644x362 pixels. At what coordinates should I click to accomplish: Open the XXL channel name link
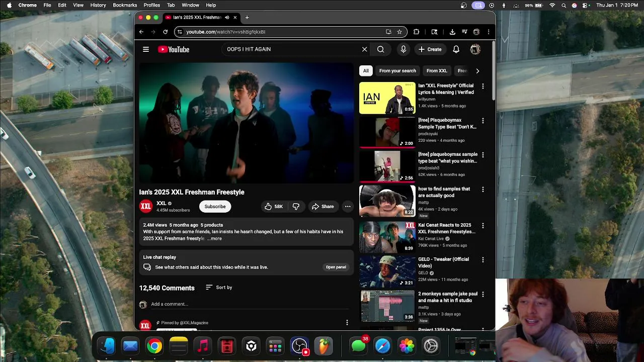pos(162,203)
